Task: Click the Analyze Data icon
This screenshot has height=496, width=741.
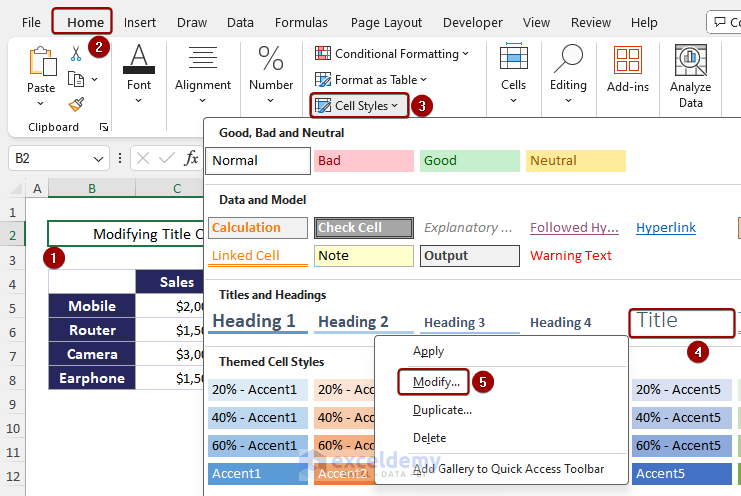Action: coord(690,60)
